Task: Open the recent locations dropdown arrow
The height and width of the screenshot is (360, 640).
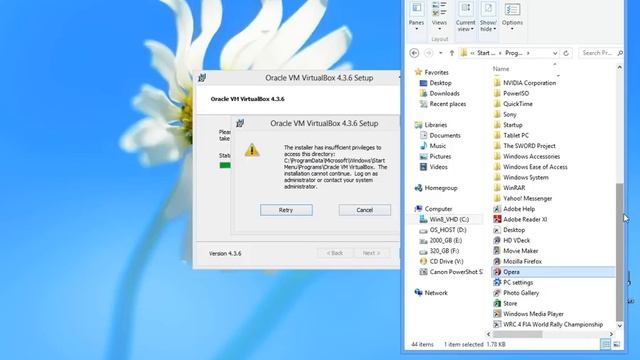Action: [440, 53]
